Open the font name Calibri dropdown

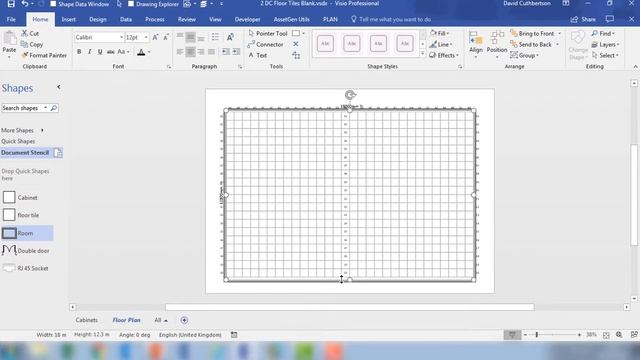pos(121,37)
